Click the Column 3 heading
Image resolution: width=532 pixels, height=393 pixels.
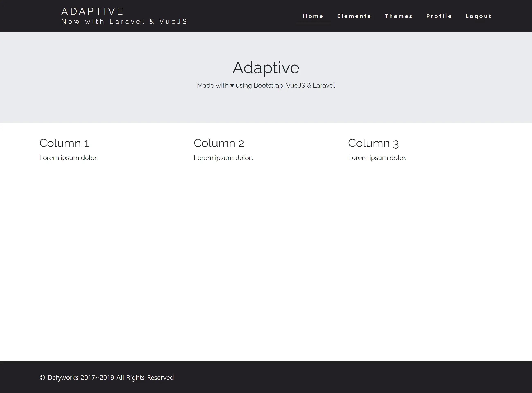pyautogui.click(x=373, y=143)
